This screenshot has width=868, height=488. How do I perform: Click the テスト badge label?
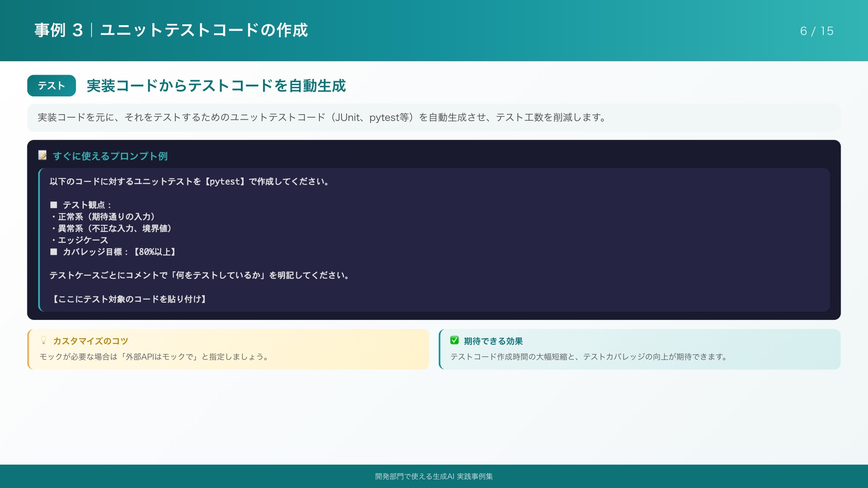pos(52,86)
